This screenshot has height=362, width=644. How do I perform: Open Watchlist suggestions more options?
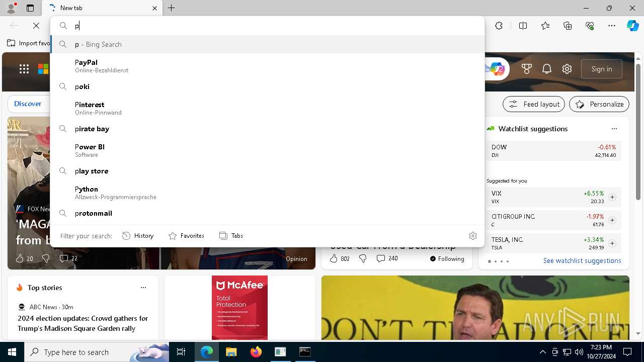pyautogui.click(x=614, y=129)
